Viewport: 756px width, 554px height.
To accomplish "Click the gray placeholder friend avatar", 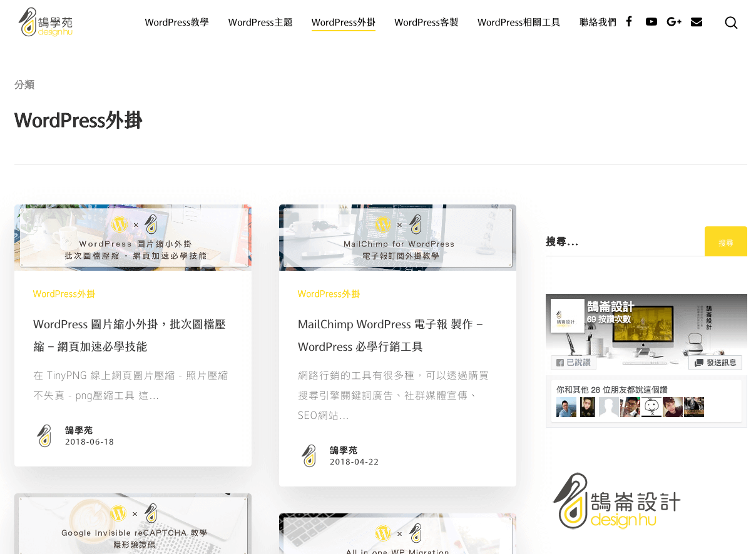I will [609, 407].
